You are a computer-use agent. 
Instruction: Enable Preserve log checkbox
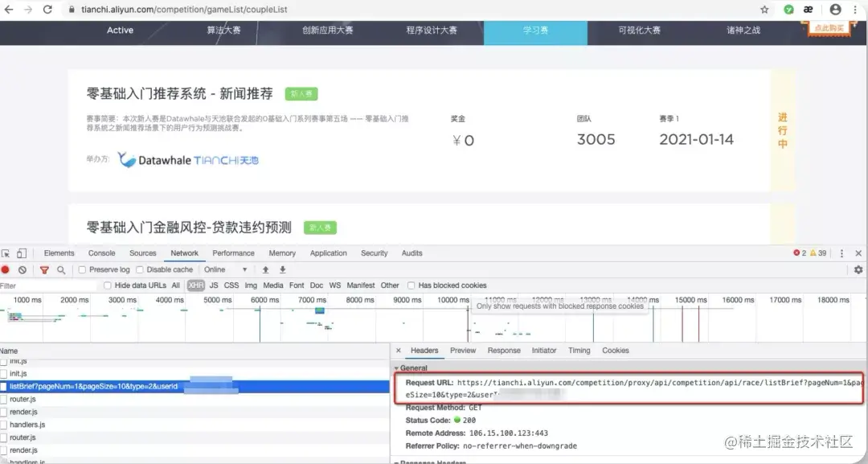[82, 269]
